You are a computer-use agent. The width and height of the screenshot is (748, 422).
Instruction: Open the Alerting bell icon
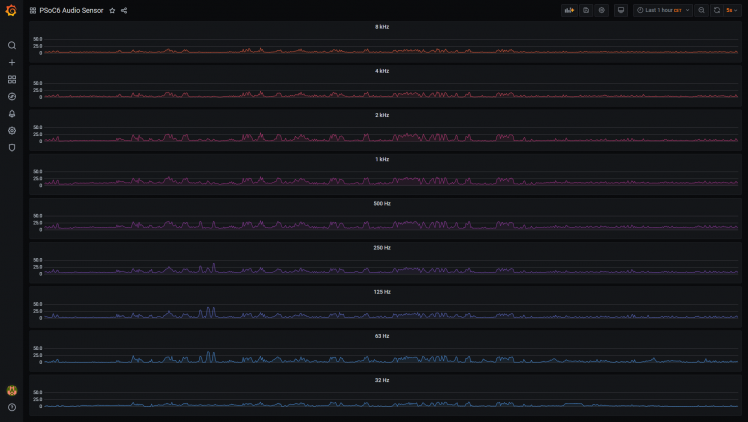[x=12, y=113]
